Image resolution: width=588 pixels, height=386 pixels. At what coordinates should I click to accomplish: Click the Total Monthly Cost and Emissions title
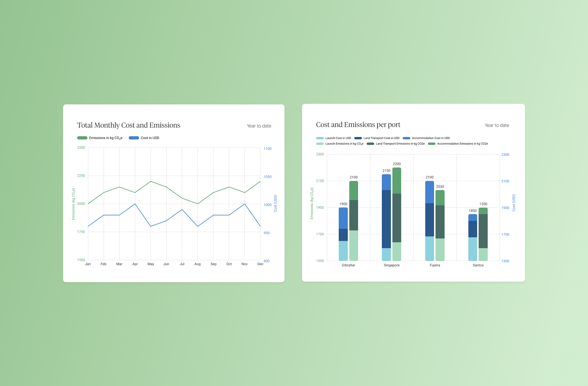pos(128,125)
